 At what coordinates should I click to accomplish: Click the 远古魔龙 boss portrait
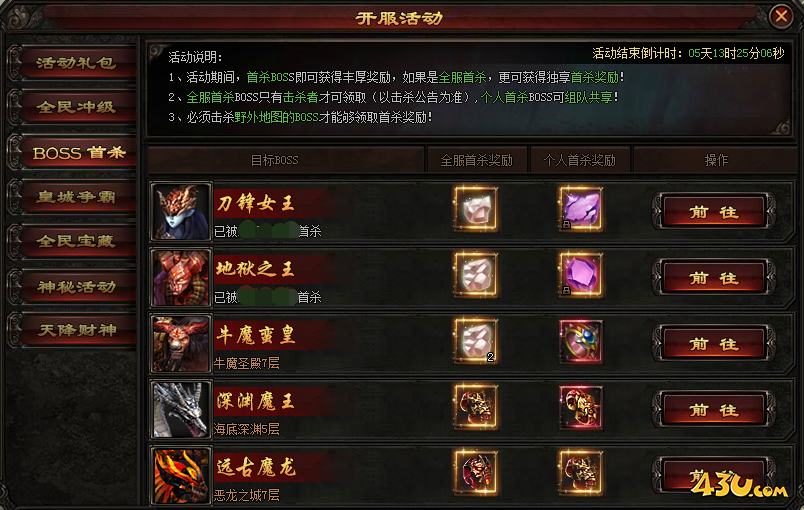click(181, 475)
